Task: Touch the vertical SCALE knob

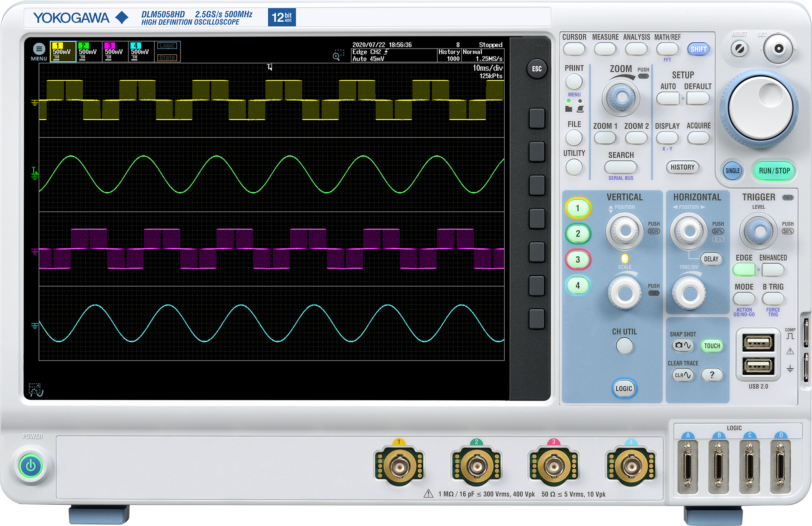Action: [625, 293]
